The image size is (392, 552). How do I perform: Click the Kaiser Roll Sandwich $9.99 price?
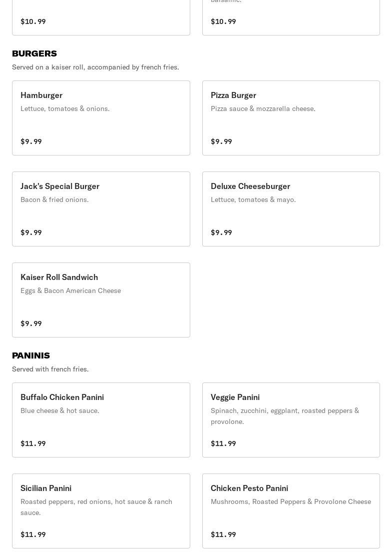(31, 323)
